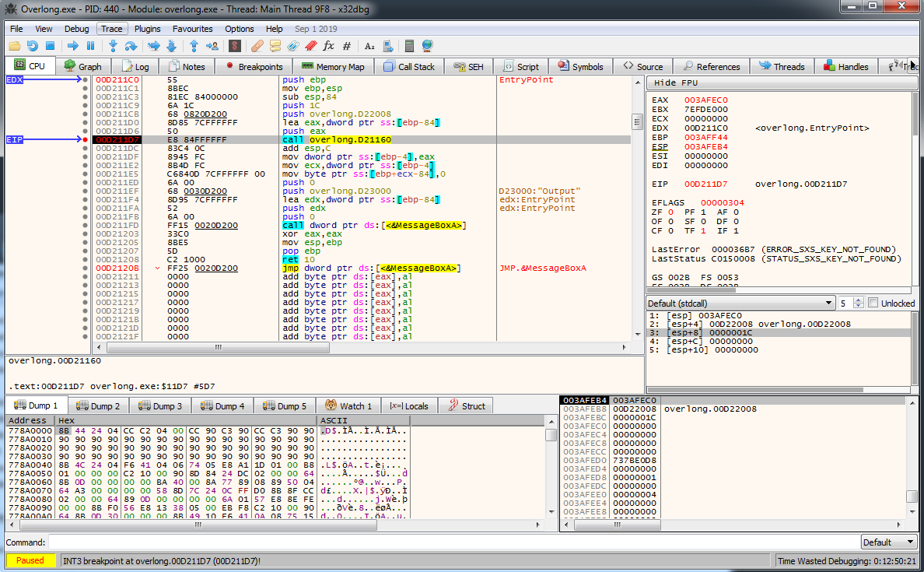Open the Plugins menu

click(147, 28)
